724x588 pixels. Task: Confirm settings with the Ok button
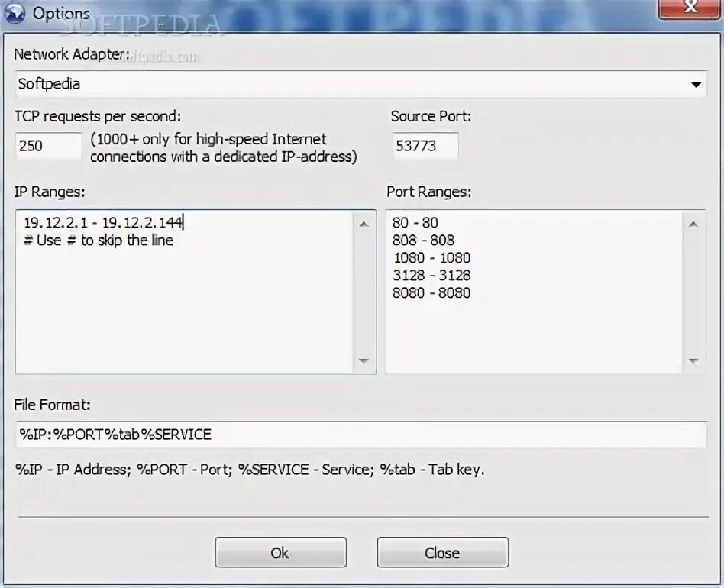(x=280, y=552)
